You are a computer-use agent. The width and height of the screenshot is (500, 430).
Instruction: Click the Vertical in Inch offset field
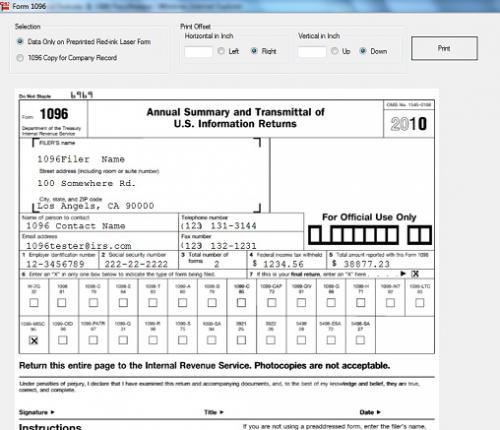(x=312, y=52)
